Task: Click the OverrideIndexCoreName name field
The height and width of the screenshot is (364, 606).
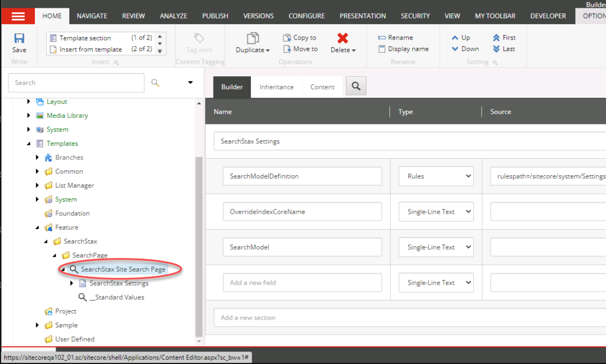Action: coord(302,212)
